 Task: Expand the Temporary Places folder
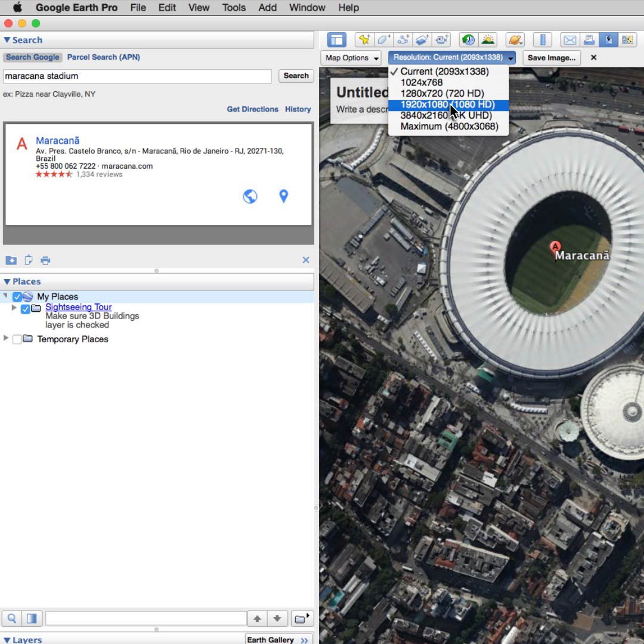point(5,338)
